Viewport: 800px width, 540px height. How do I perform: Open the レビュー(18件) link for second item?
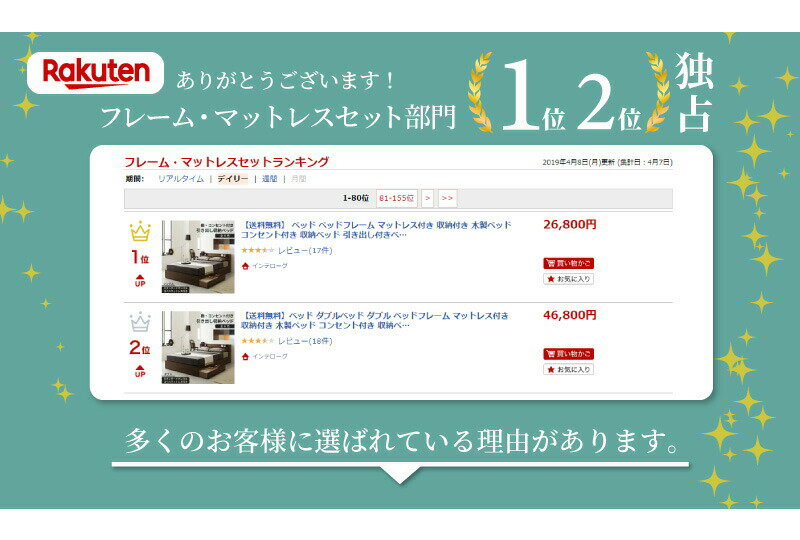pos(305,341)
